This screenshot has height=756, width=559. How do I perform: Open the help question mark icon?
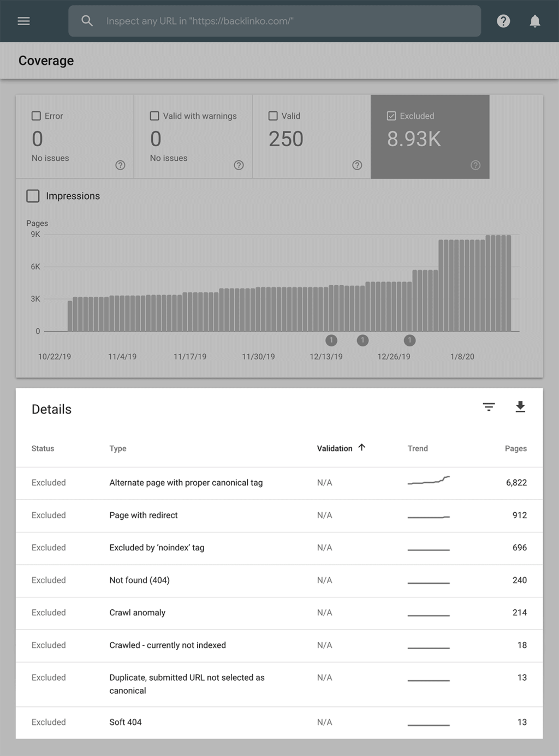pyautogui.click(x=503, y=21)
